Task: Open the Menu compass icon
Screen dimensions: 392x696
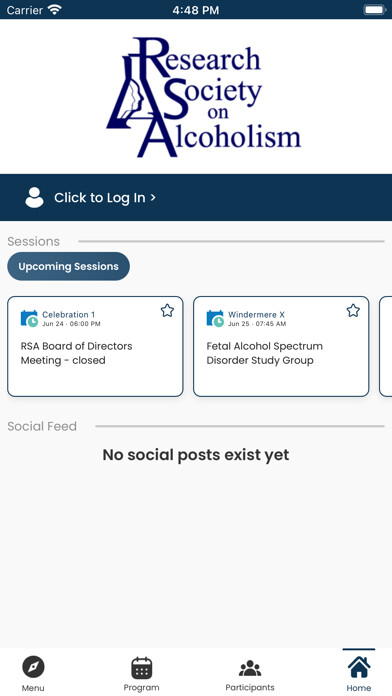Action: tap(33, 667)
